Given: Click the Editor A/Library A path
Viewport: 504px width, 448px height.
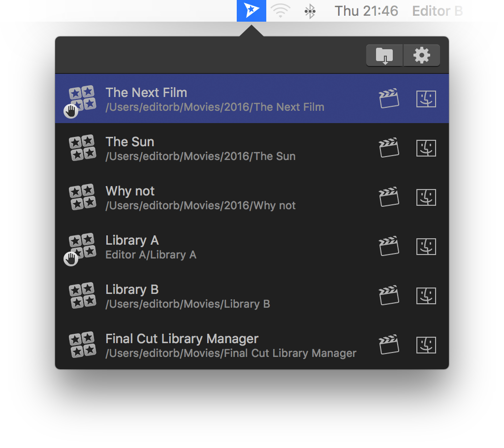Looking at the screenshot, I should click(x=151, y=255).
